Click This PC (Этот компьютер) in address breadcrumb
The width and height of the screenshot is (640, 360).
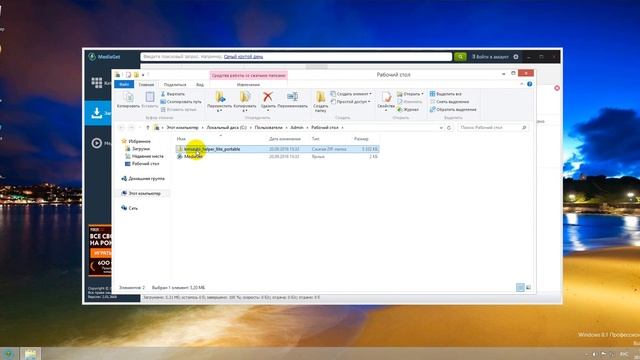[x=182, y=128]
